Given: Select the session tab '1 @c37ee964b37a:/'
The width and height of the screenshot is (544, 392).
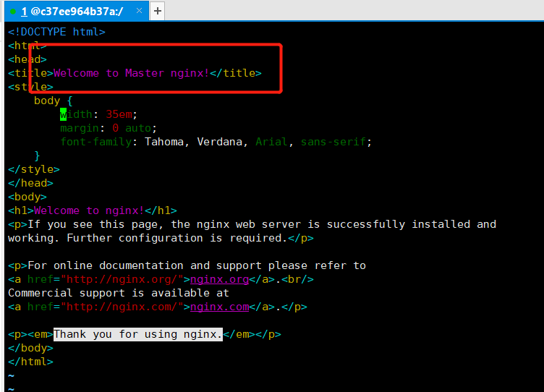Looking at the screenshot, I should tap(77, 11).
